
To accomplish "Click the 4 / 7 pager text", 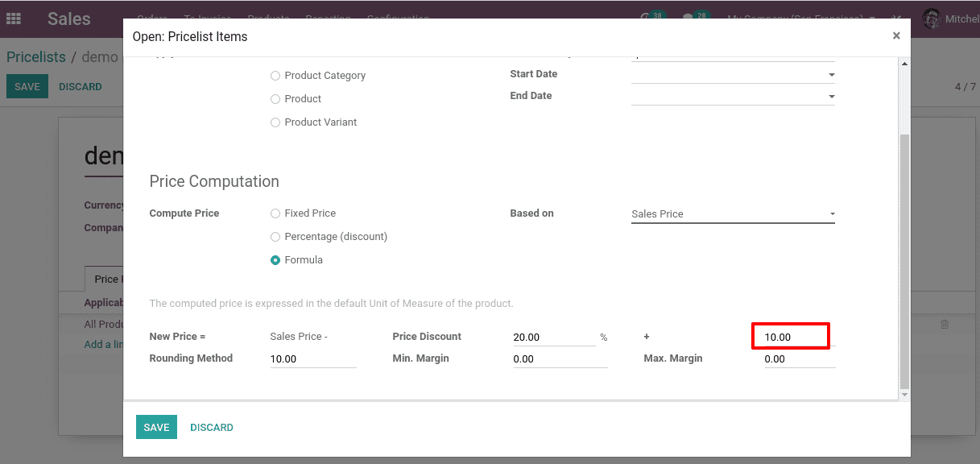I will click(x=965, y=86).
